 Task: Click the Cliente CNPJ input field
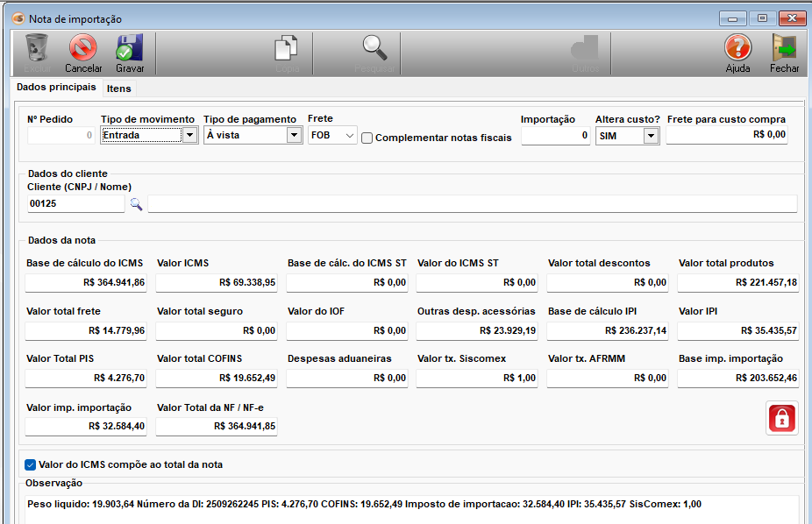point(75,204)
